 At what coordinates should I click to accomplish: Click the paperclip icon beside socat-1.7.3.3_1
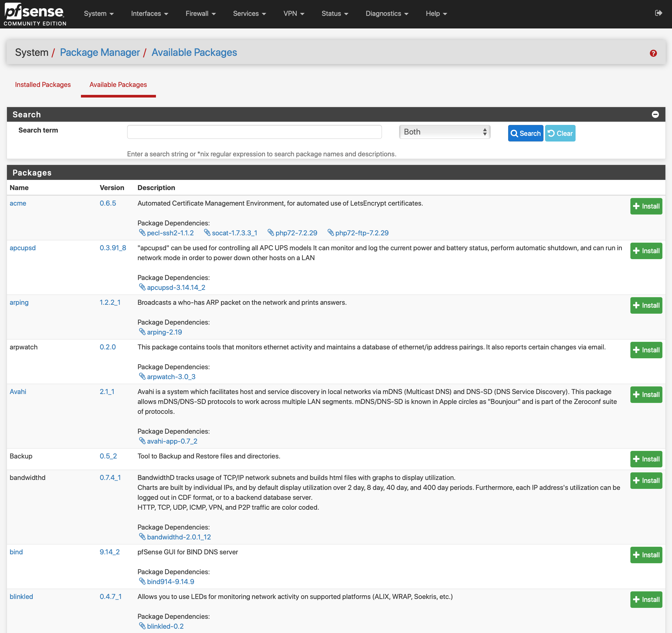207,233
